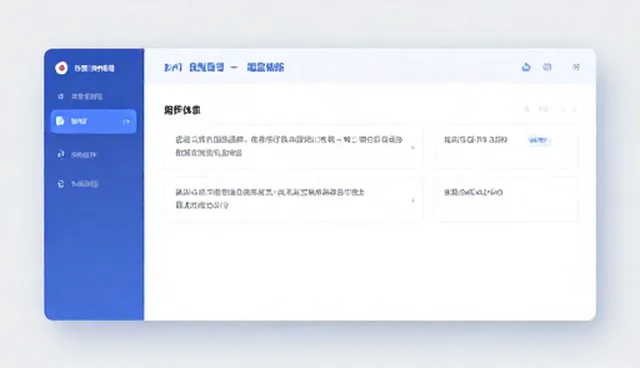This screenshot has height=368, width=640.
Task: Click the blue badge in the upper-right card
Action: (x=539, y=140)
